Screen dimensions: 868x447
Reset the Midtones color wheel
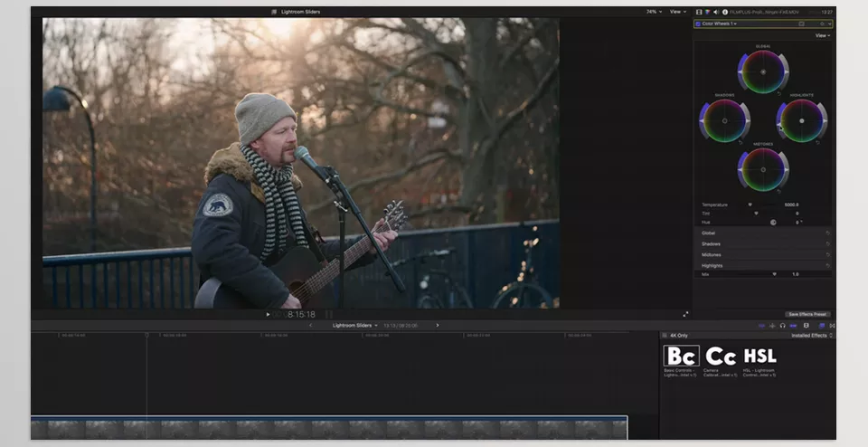pos(778,191)
